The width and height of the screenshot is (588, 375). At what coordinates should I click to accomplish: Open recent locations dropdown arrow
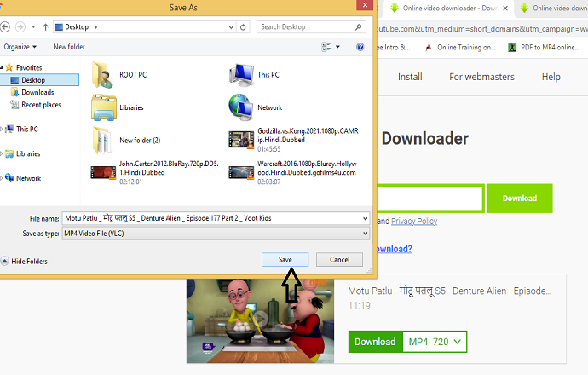pos(33,27)
